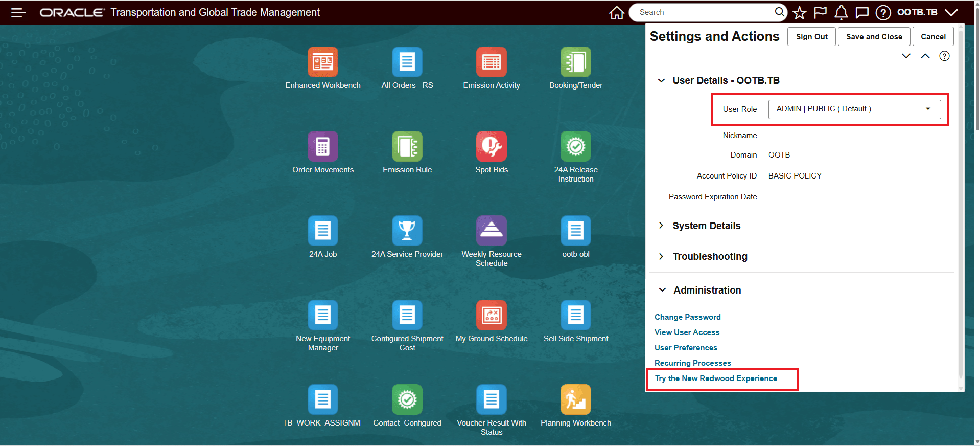Open New Equipment Manager icon

click(x=323, y=315)
